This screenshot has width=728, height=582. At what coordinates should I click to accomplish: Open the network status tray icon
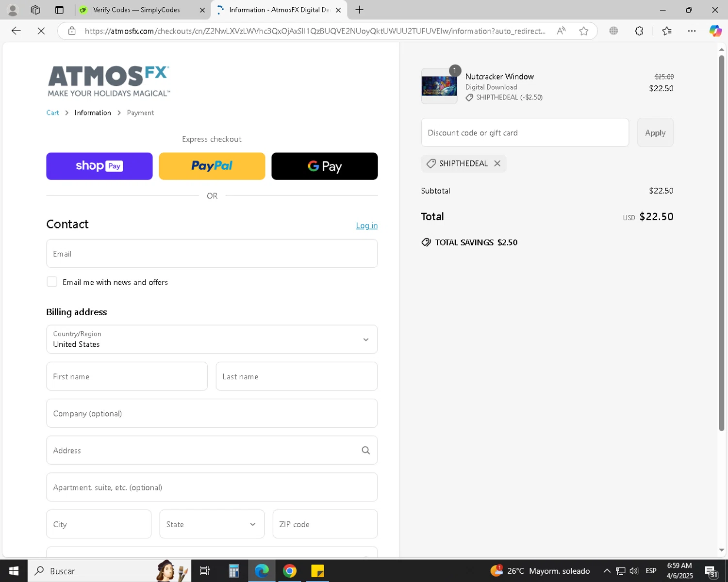pos(621,571)
